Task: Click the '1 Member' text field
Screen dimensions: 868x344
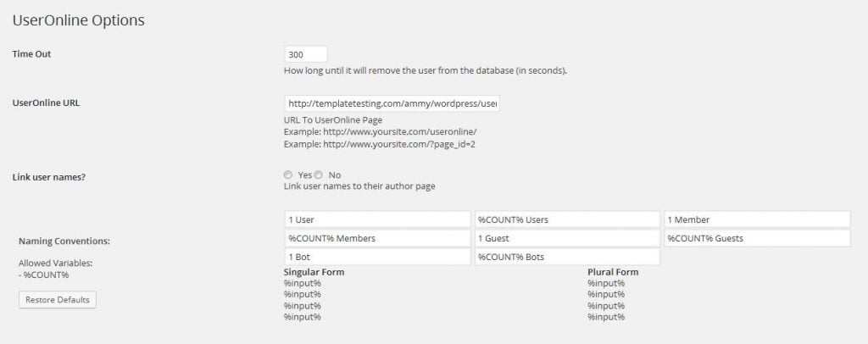Action: coord(757,219)
